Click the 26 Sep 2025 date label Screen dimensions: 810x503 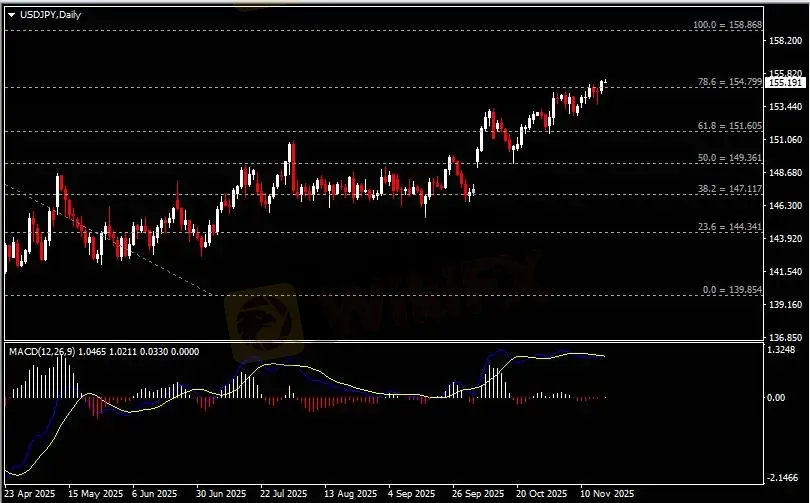pos(472,493)
